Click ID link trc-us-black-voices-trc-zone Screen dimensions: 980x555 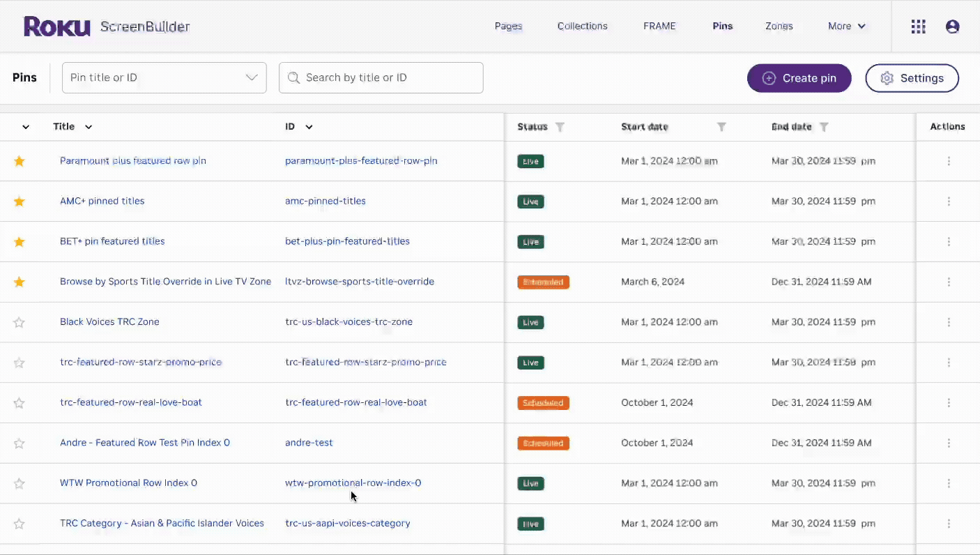[349, 322]
